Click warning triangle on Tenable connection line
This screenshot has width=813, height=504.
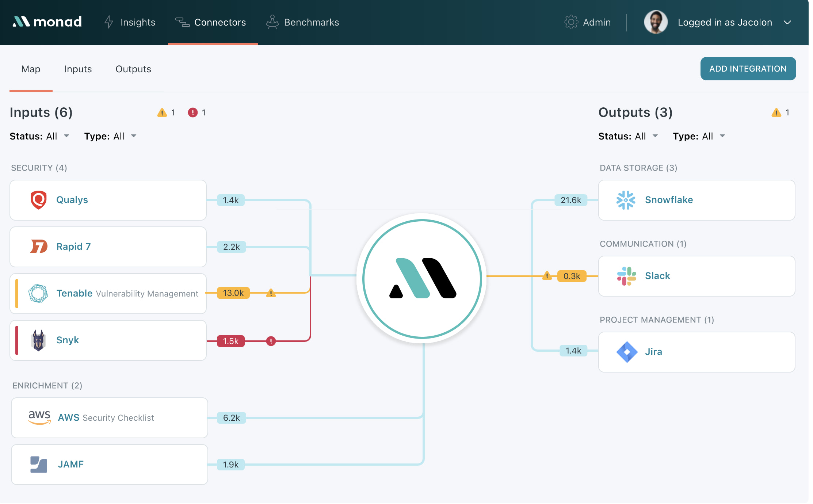pos(271,293)
